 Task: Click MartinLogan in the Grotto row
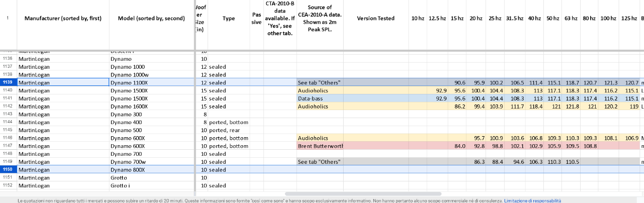pos(63,177)
